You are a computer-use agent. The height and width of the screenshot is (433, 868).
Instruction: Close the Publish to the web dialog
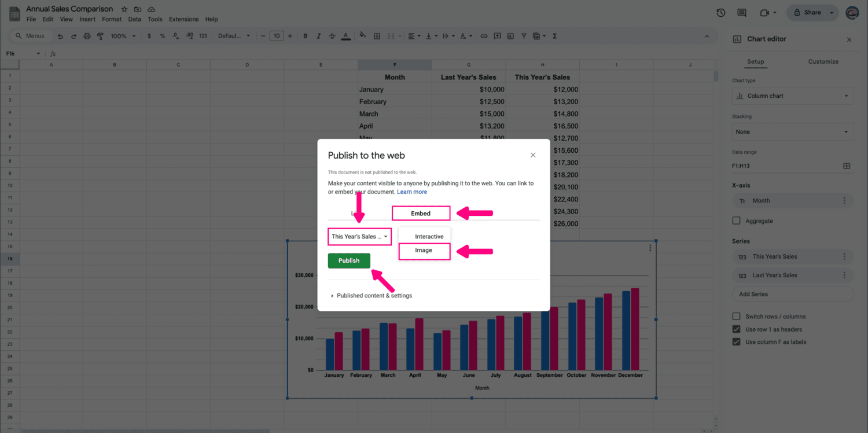pos(533,155)
